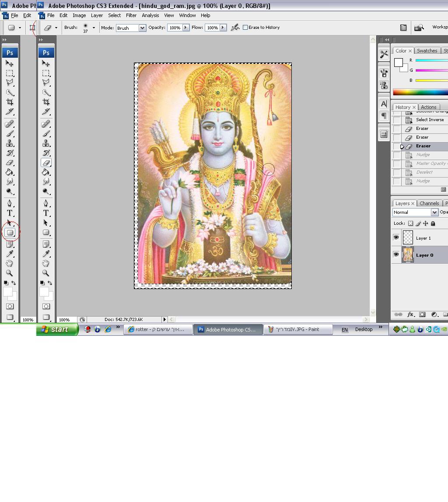This screenshot has width=448, height=502.
Task: Select the highlighted Eraser tool in the toolbox
Action: pos(46,163)
